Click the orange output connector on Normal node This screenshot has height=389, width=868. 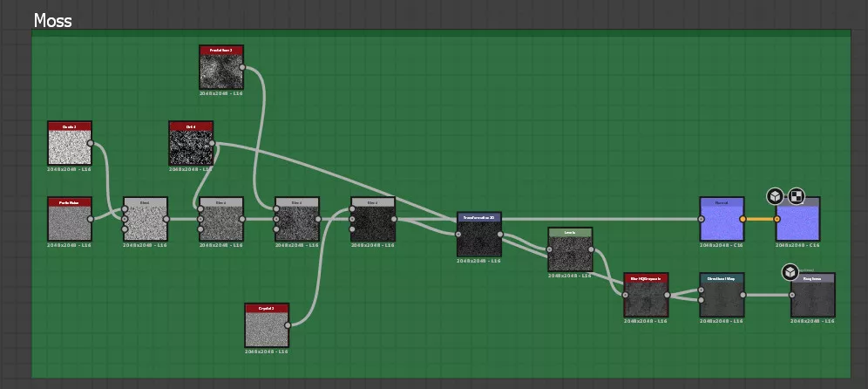coord(743,219)
